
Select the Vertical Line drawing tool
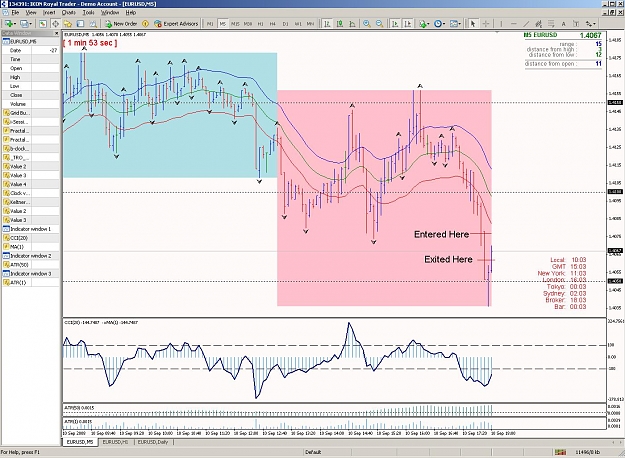[501, 24]
